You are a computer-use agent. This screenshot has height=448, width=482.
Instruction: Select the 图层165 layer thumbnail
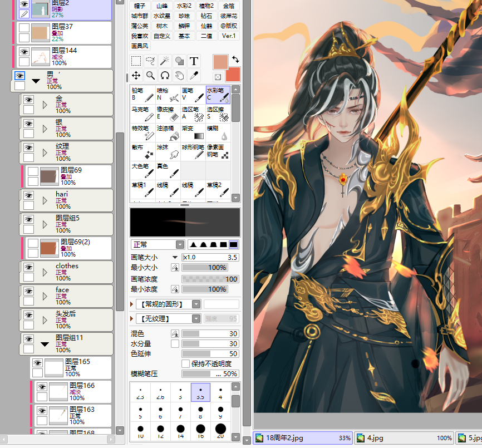[54, 368]
